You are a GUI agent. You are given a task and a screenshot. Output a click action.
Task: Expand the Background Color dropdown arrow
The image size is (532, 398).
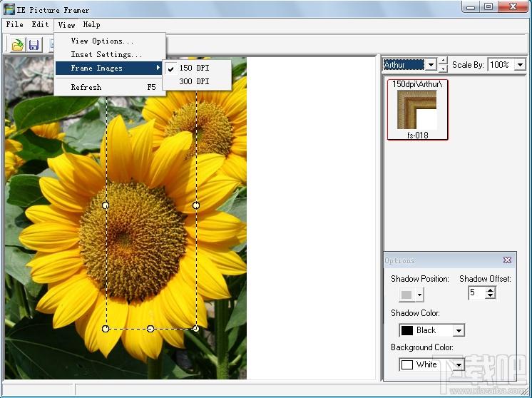pyautogui.click(x=459, y=364)
